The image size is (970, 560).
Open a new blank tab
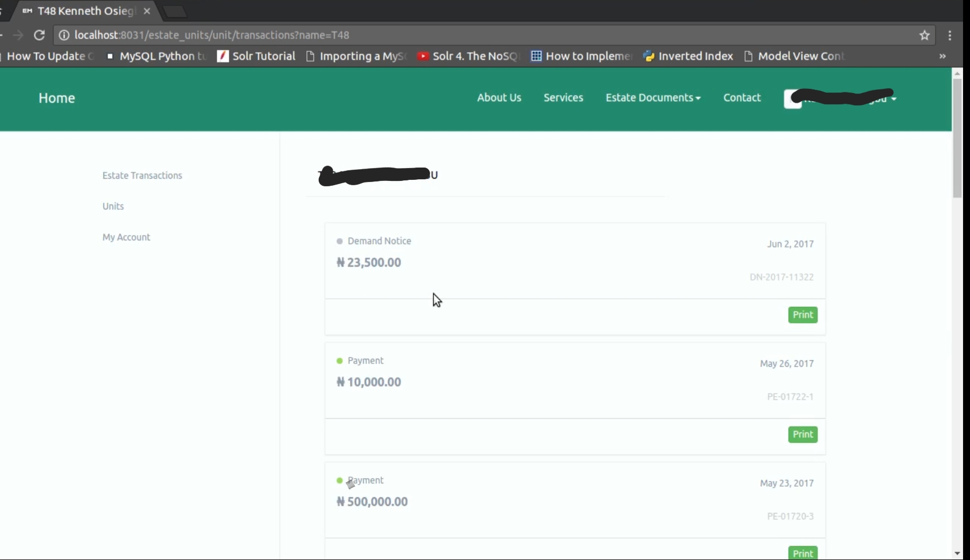[175, 11]
